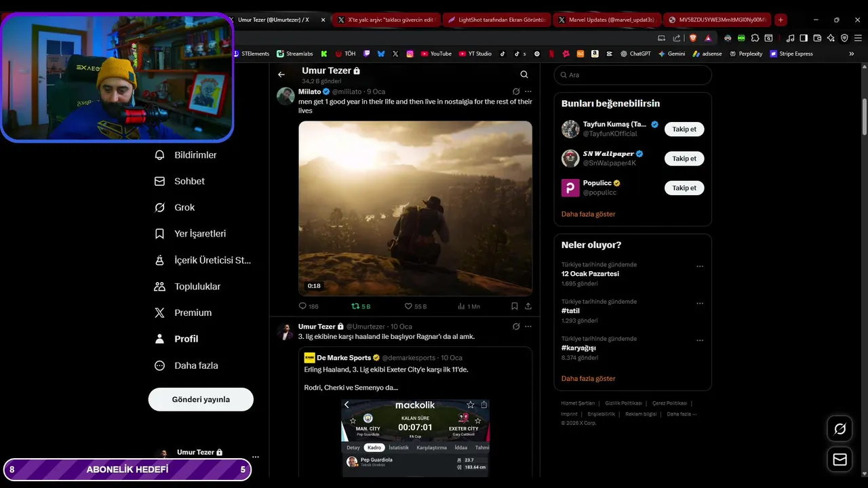868x488 pixels.
Task: Open options for 12 Ocak Pazartesi trend
Action: [x=700, y=266]
